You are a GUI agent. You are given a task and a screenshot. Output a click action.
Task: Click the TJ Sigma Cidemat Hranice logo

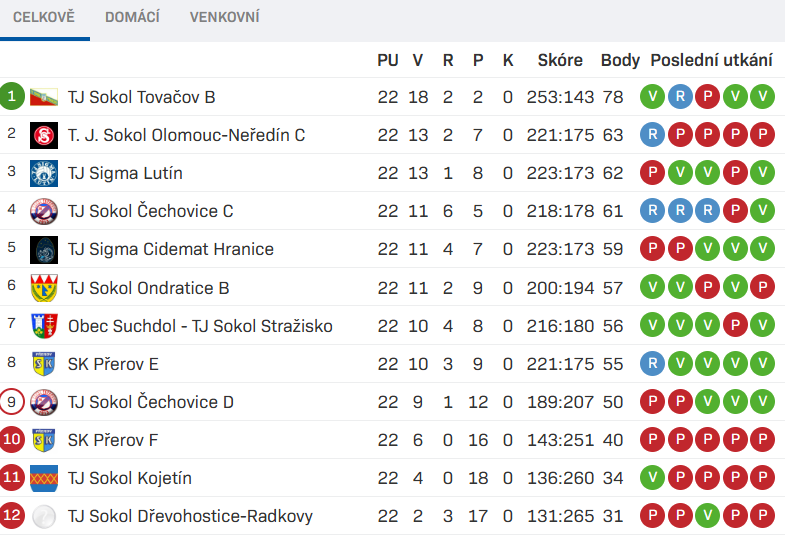(x=44, y=249)
